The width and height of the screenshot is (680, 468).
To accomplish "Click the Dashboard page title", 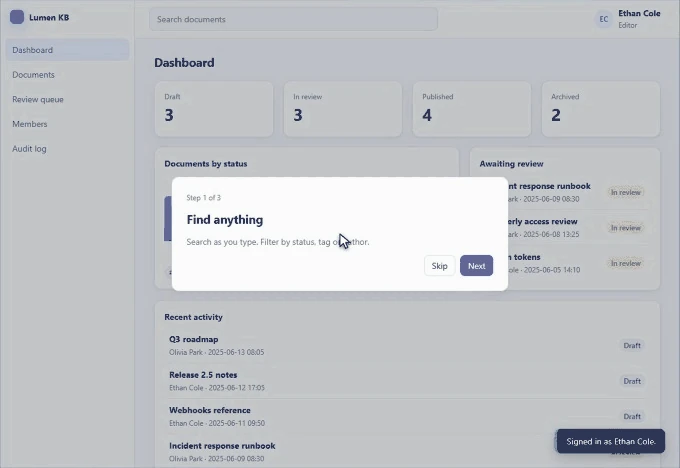I will coord(184,62).
